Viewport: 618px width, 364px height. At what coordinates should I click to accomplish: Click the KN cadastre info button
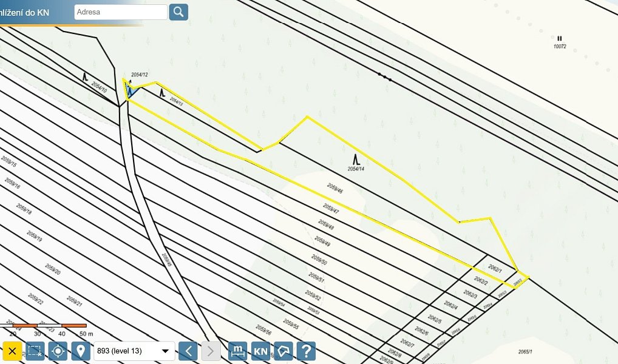click(x=261, y=351)
